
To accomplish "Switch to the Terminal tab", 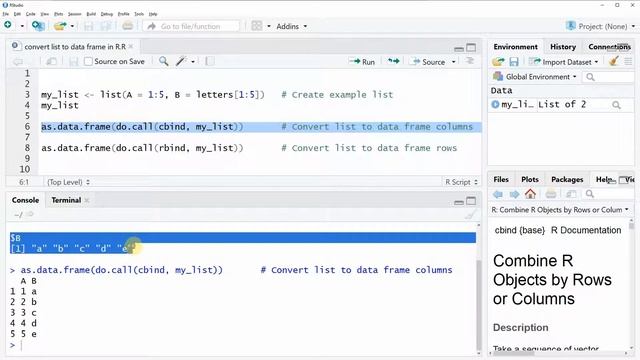I will (66, 200).
